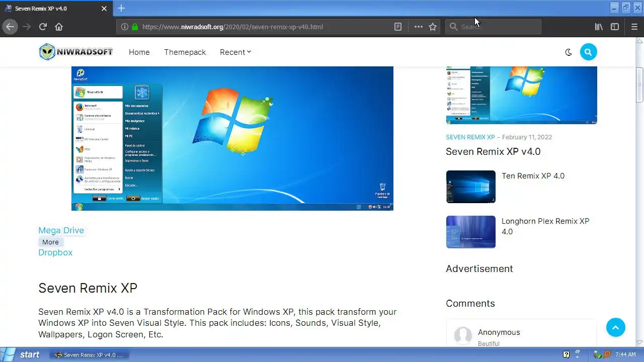Click the Longhorn Plex Remix thumbnail image
The width and height of the screenshot is (644, 362).
[x=471, y=232]
